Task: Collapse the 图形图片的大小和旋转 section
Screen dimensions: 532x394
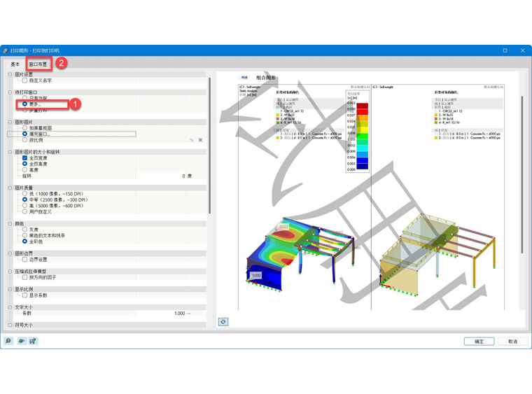Action: point(10,152)
